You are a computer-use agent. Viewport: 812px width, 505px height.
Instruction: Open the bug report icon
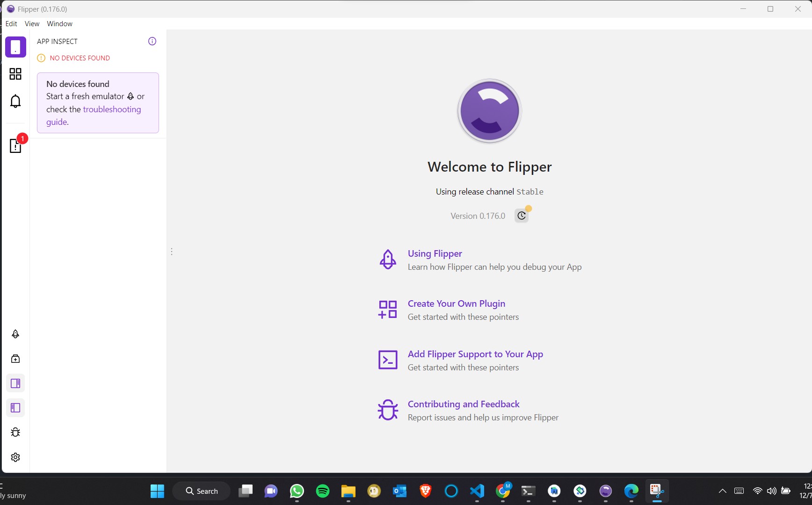(15, 433)
